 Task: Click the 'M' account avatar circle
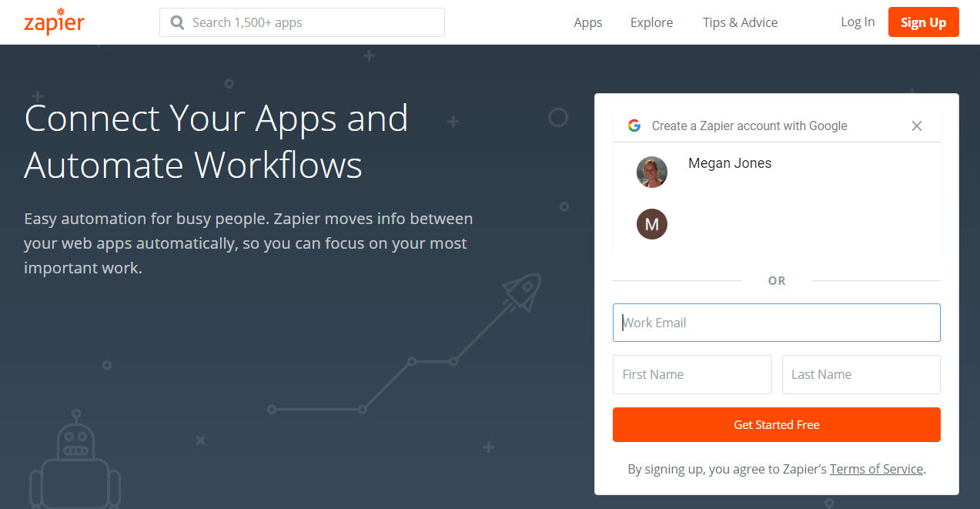pos(651,224)
